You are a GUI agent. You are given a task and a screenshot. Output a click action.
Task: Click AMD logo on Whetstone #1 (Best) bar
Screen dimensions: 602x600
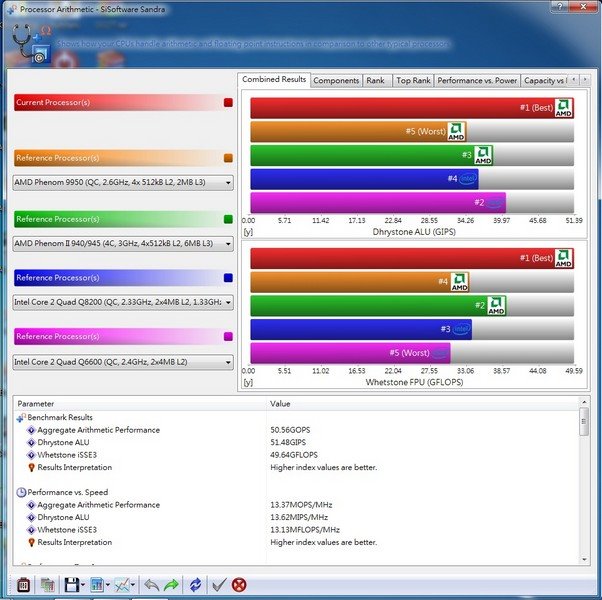(564, 258)
